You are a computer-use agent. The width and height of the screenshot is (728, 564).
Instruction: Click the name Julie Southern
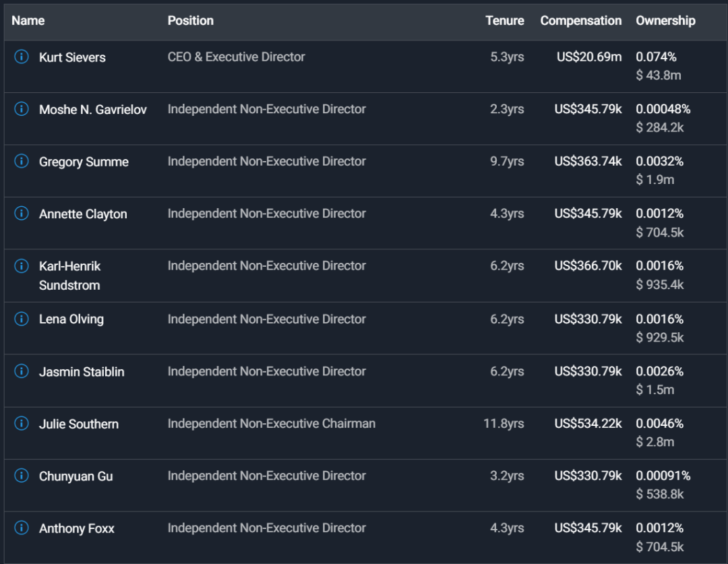pyautogui.click(x=79, y=425)
